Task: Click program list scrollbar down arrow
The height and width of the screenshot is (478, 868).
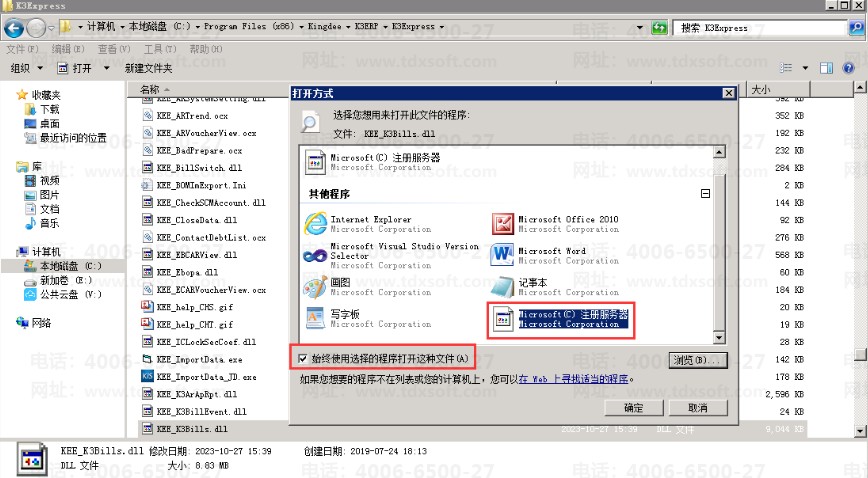Action: click(x=719, y=337)
